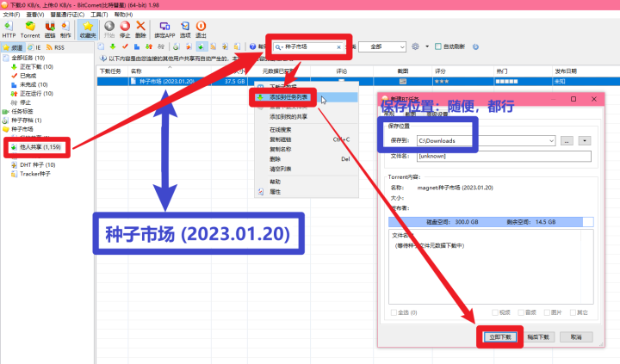Open the 彗星通行证(C) menu
The height and width of the screenshot is (364, 620).
(67, 15)
